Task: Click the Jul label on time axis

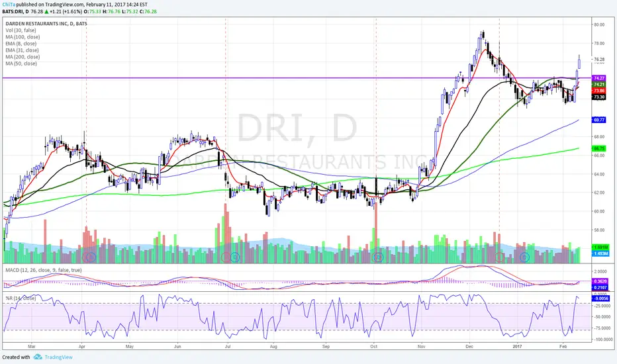Action: pyautogui.click(x=228, y=347)
